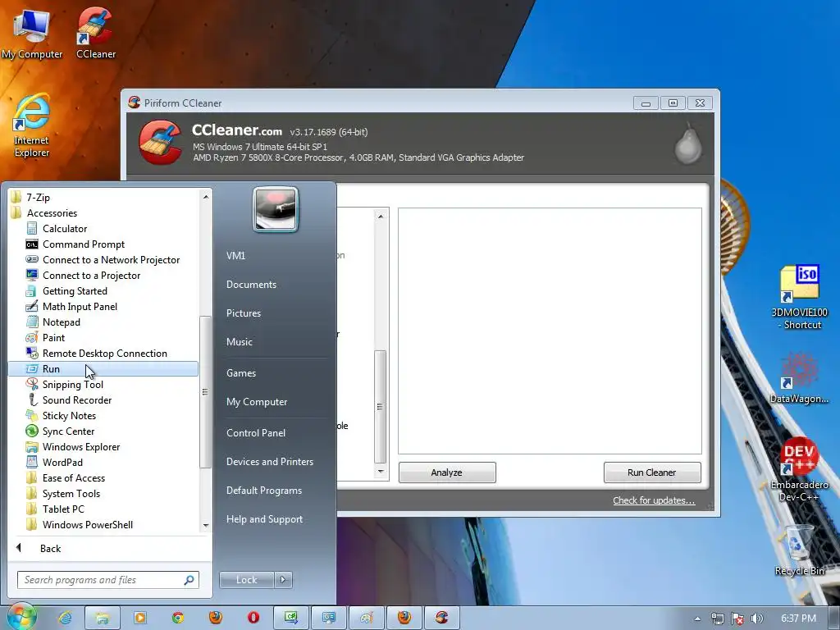Click the Start menu list scroll-up arrow

point(206,197)
